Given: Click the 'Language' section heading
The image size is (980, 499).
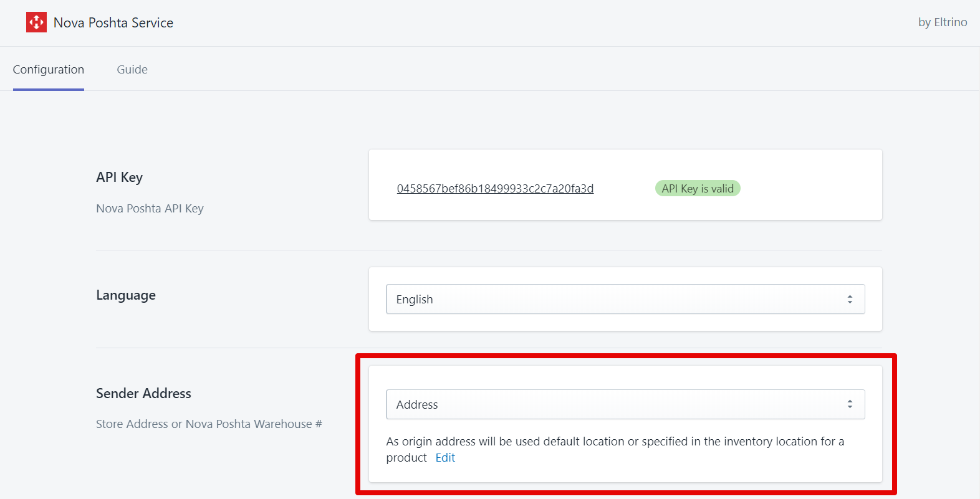Looking at the screenshot, I should (x=126, y=295).
